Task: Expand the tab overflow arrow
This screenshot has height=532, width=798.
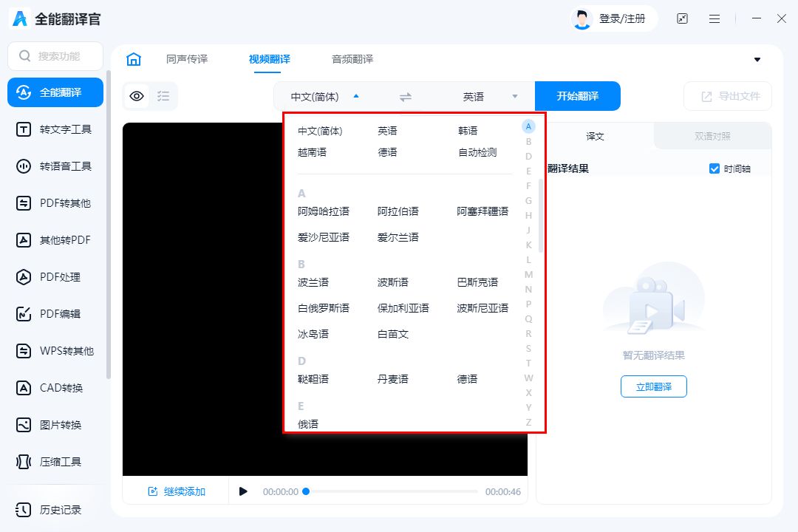Action: [x=757, y=60]
